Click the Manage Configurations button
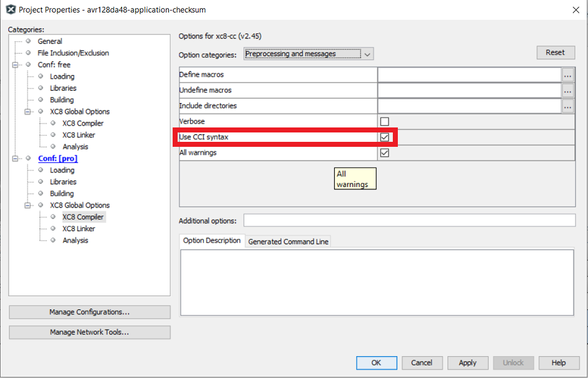This screenshot has width=588, height=378. pos(89,312)
